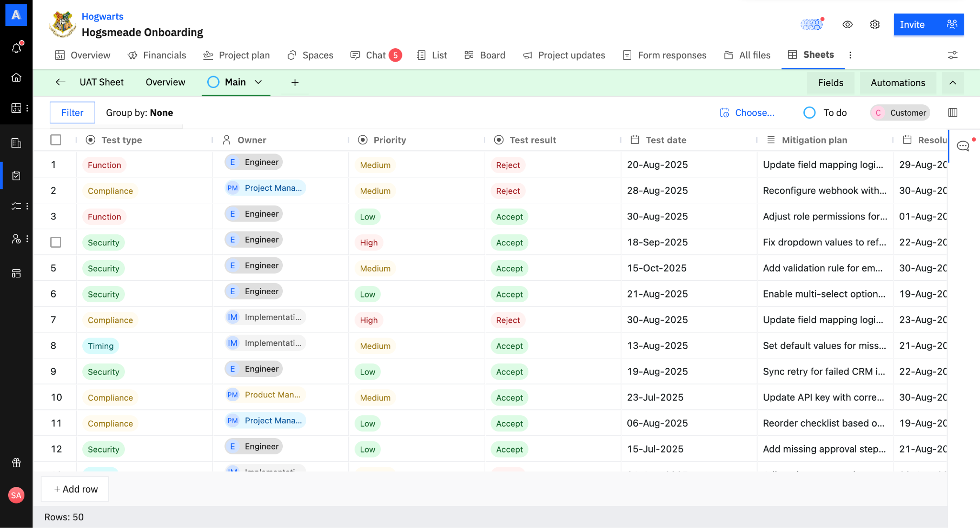Click filter sliders icon at top right
This screenshot has height=528, width=980.
point(953,55)
